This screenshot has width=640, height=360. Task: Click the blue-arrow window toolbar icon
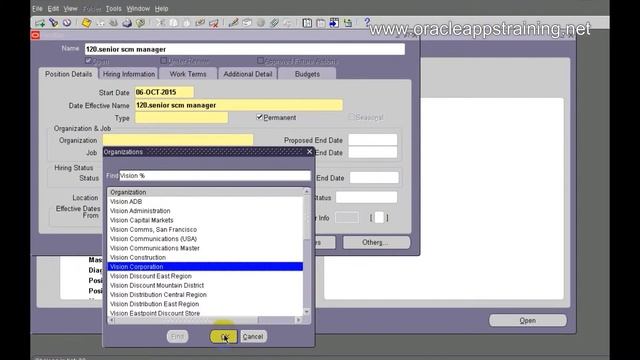(x=334, y=23)
